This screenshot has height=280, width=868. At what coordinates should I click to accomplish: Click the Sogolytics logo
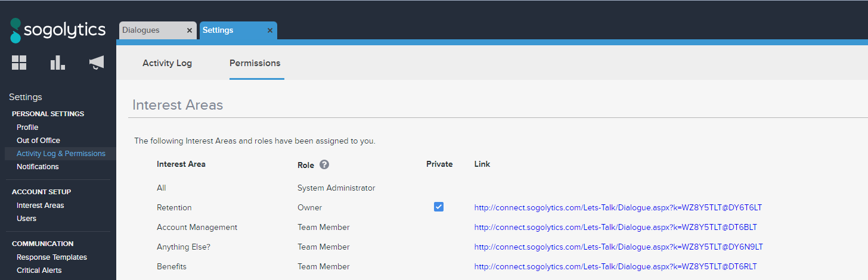[58, 30]
